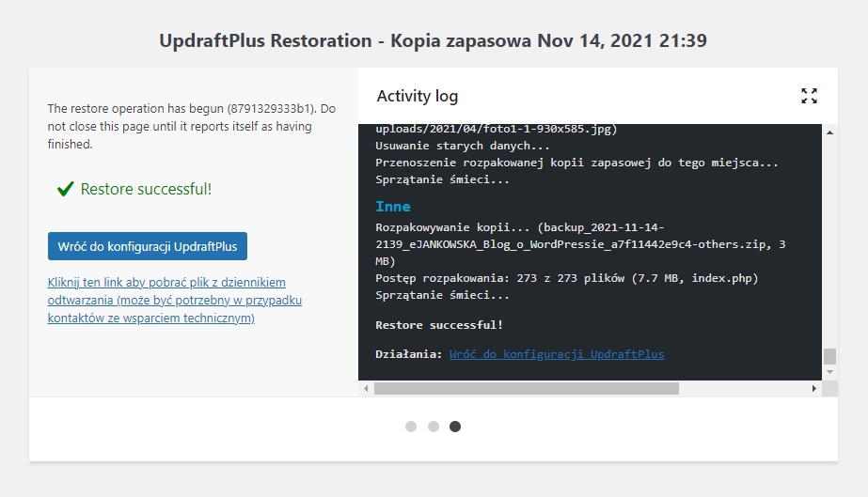This screenshot has height=497, width=868.
Task: Click the third active step dot
Action: coord(455,427)
